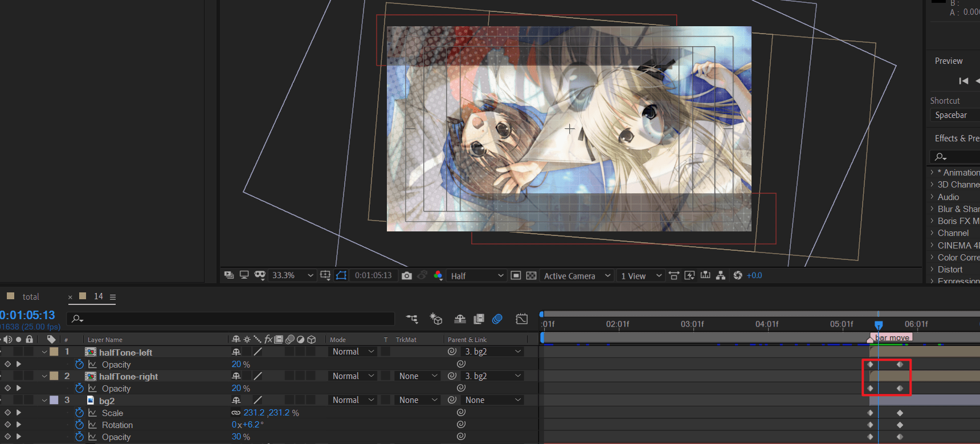Toggle the Scale stopwatch for bg2
The height and width of the screenshot is (444, 980).
[79, 413]
